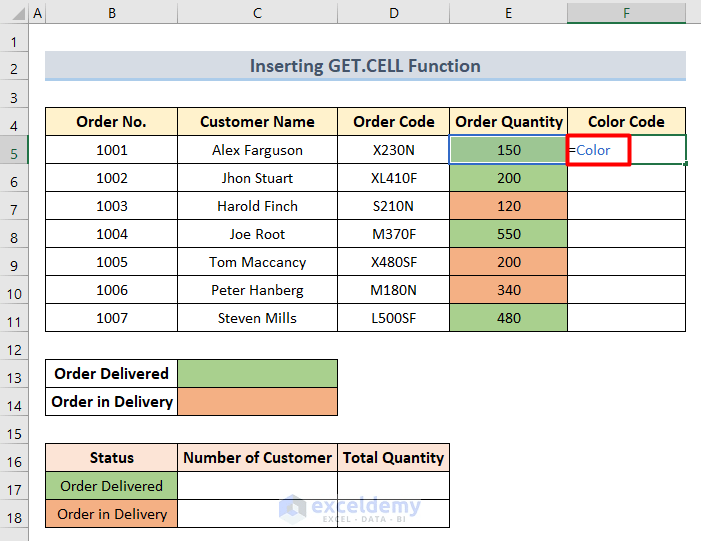The image size is (701, 541).
Task: Click the 'Tom Maccancy' cell
Action: [257, 262]
